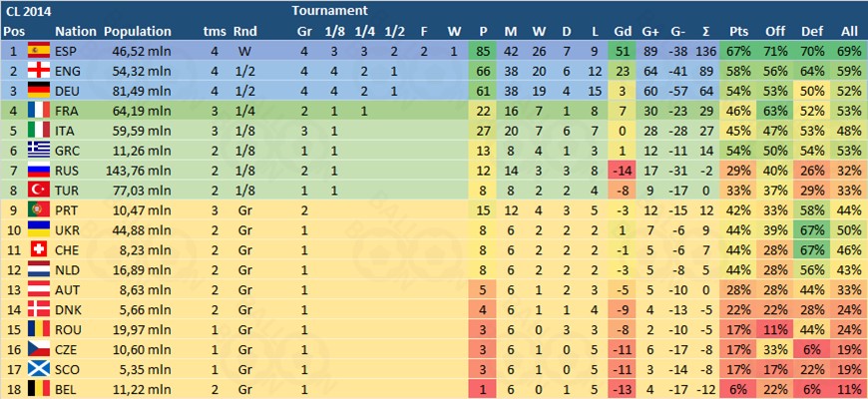
Task: Click the CL 2014 title cell
Action: (29, 10)
